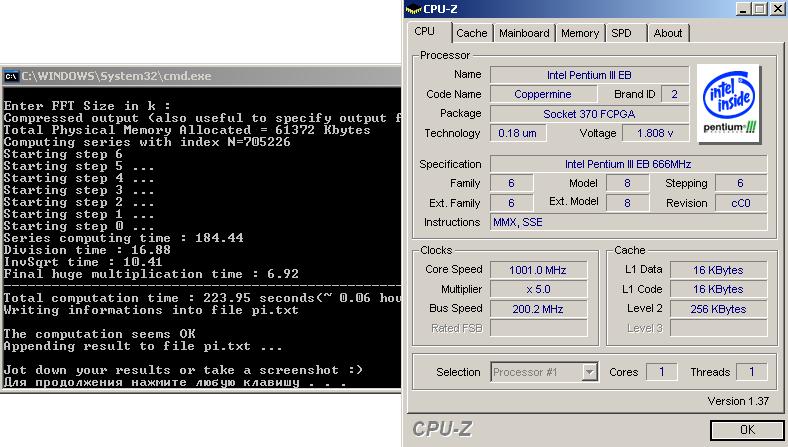Switch to the Mainboard tab
Image resolution: width=788 pixels, height=447 pixels.
(524, 33)
